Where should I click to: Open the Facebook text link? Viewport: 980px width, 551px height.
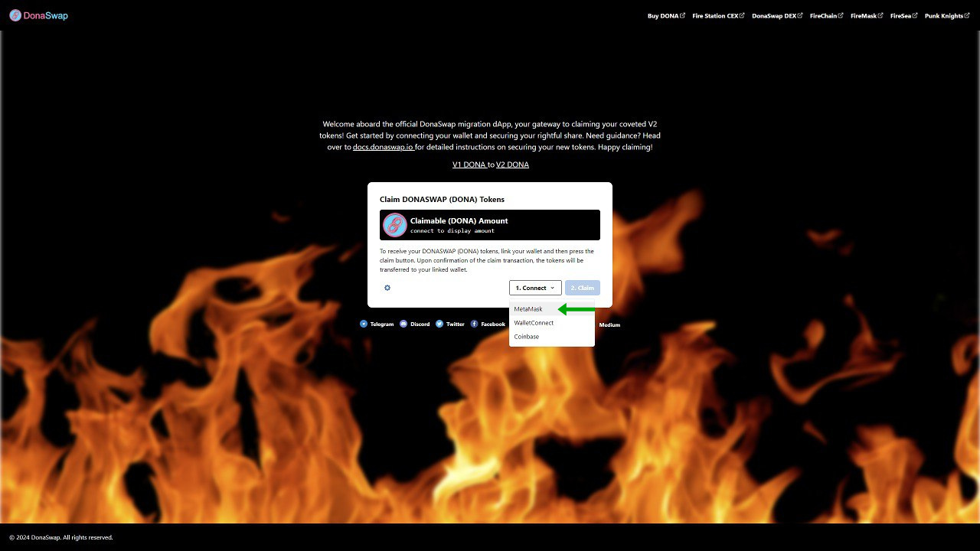[493, 324]
